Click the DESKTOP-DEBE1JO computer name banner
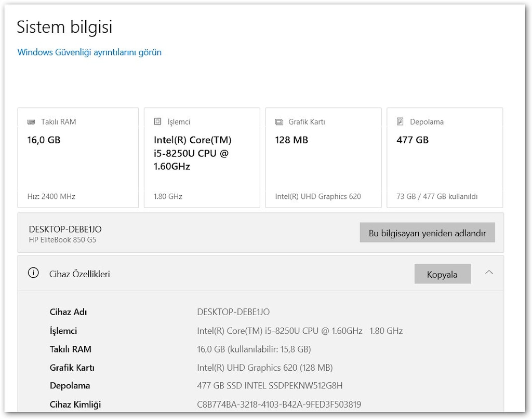Screen dimensions: 532x419 [x=261, y=233]
